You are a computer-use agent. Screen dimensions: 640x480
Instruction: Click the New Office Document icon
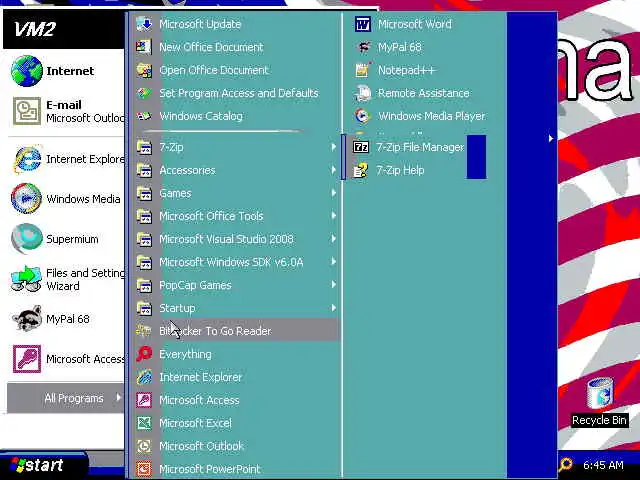144,47
